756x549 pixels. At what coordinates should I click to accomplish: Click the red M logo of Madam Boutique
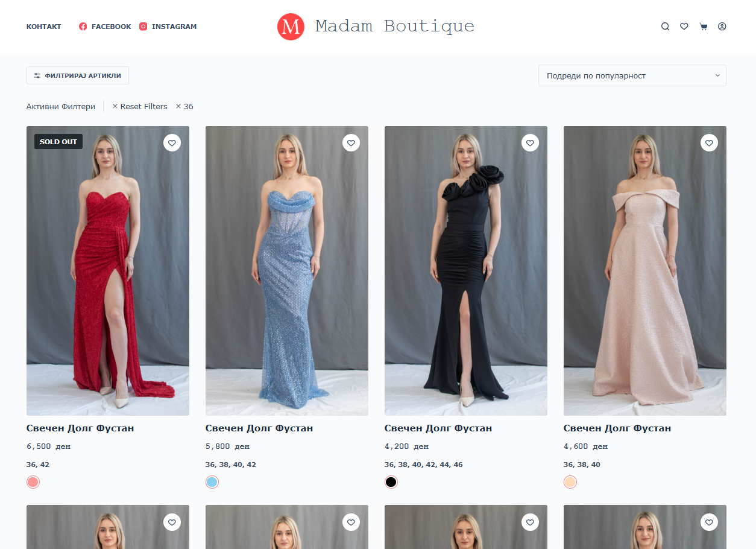point(291,27)
